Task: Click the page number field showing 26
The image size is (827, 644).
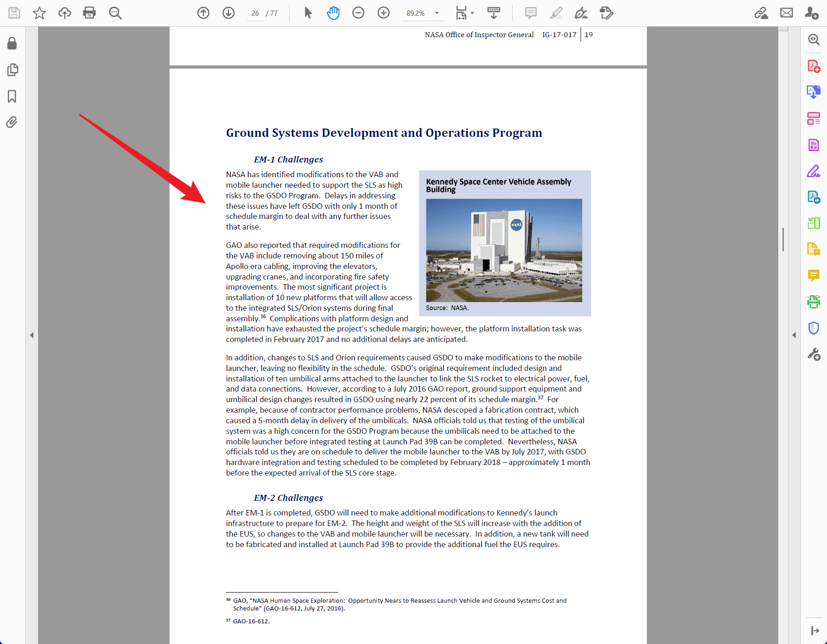Action: [x=255, y=13]
